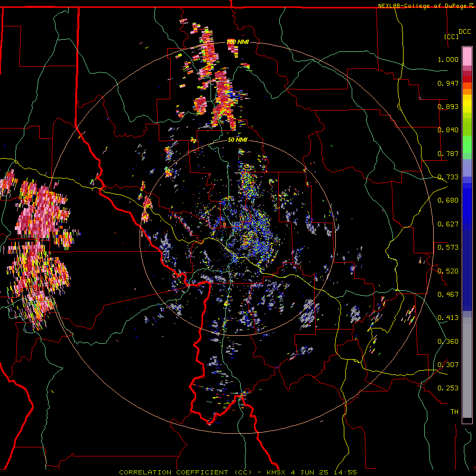The width and height of the screenshot is (476, 476).
Task: Select the 0.840 legend value
Action: point(448,130)
